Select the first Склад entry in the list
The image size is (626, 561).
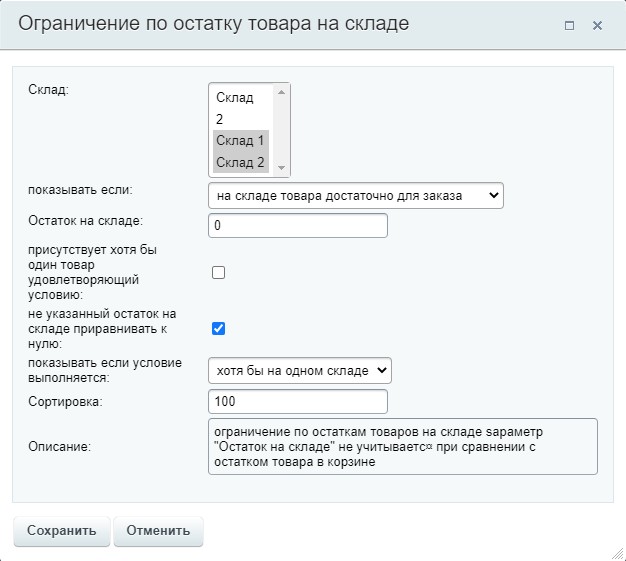tap(236, 98)
